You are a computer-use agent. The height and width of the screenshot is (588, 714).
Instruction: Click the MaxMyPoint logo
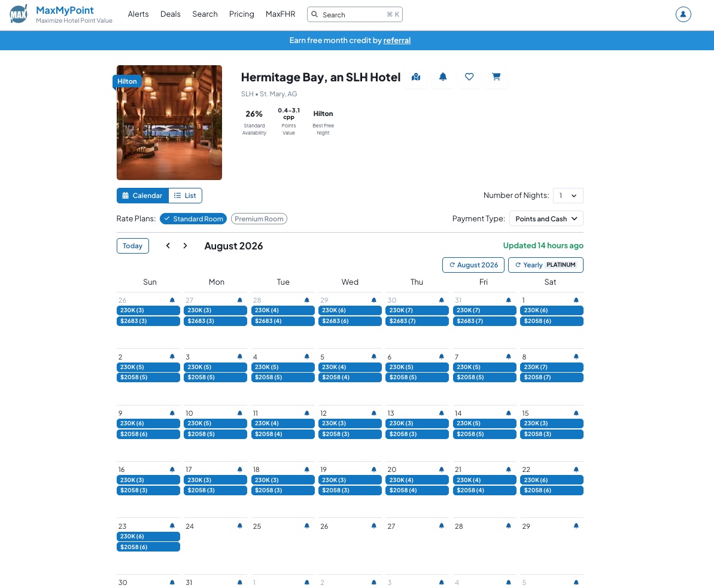19,14
